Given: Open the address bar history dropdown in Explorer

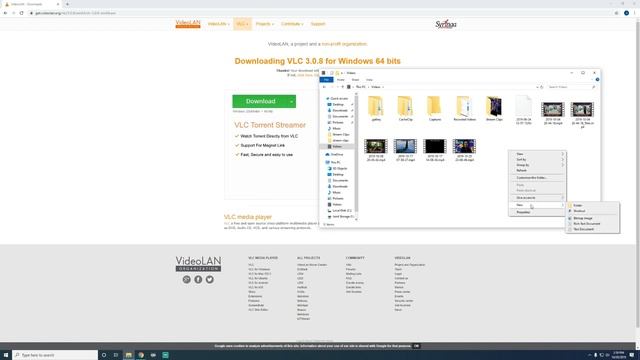Looking at the screenshot, I should 537,87.
